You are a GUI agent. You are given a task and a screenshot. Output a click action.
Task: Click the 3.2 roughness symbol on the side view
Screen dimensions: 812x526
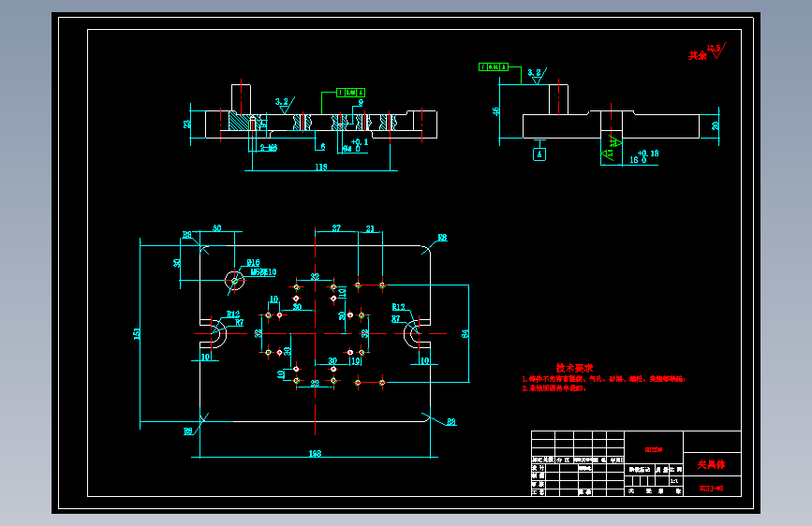tap(537, 76)
